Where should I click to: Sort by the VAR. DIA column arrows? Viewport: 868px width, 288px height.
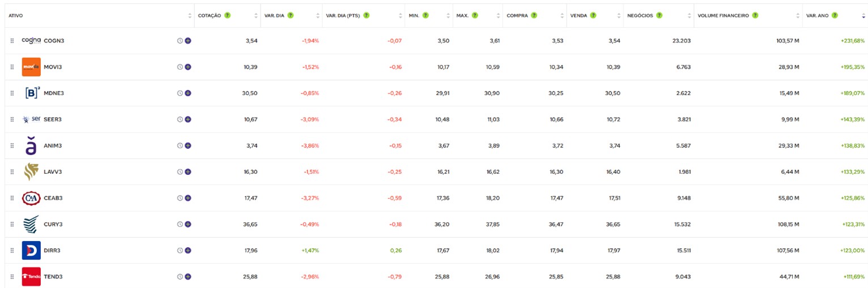pyautogui.click(x=318, y=16)
